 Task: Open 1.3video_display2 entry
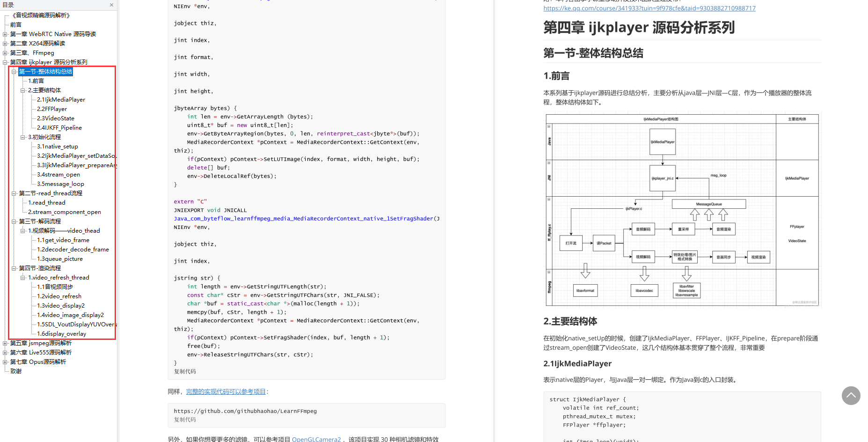[x=61, y=306]
